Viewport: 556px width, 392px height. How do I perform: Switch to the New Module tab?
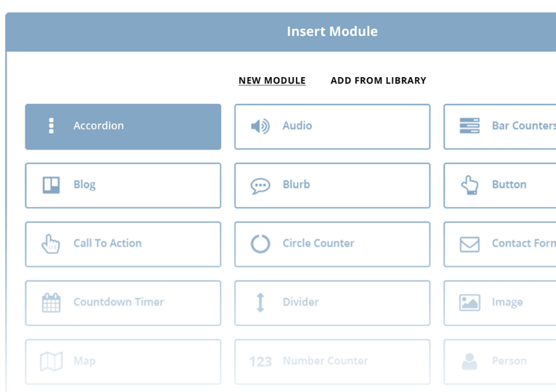(272, 81)
